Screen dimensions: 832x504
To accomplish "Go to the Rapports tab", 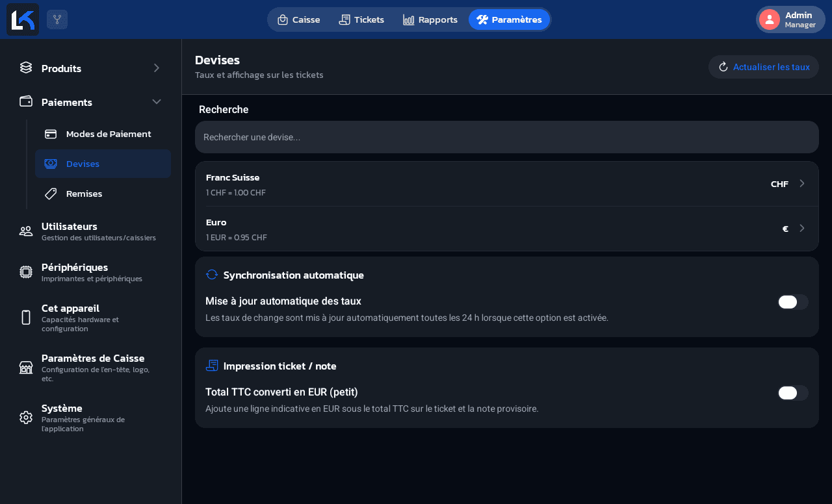I will tap(430, 19).
